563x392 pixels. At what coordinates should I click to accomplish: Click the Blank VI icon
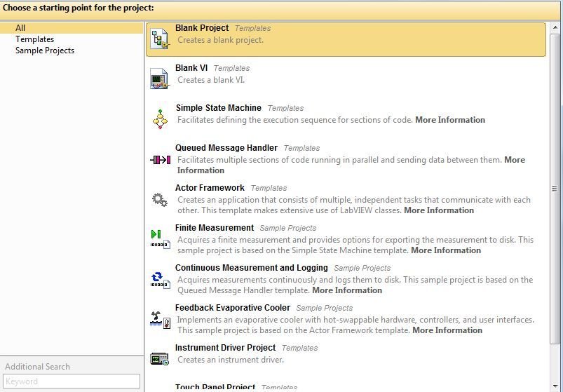pos(160,79)
